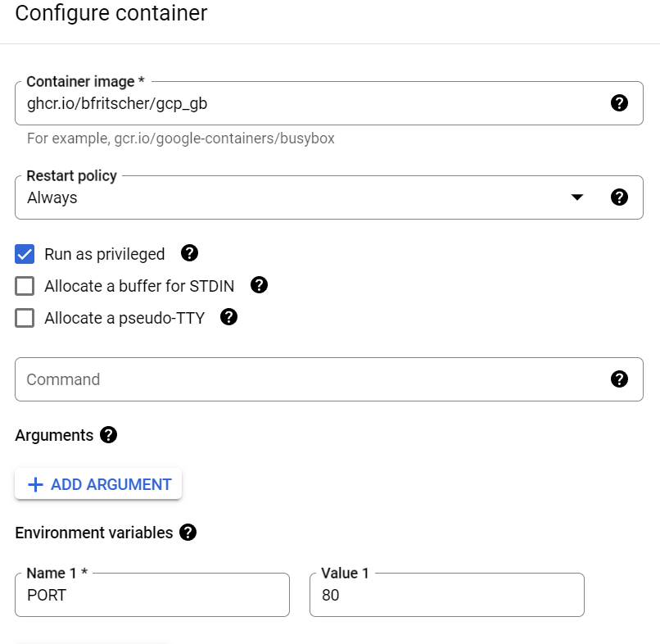
Task: Open help for Run as privileged
Action: pyautogui.click(x=189, y=253)
